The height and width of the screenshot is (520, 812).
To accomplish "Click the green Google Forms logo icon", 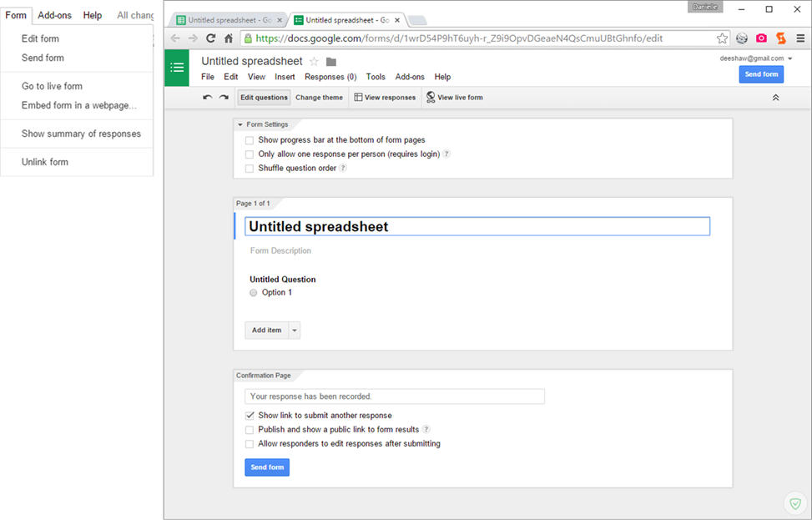I will [177, 68].
